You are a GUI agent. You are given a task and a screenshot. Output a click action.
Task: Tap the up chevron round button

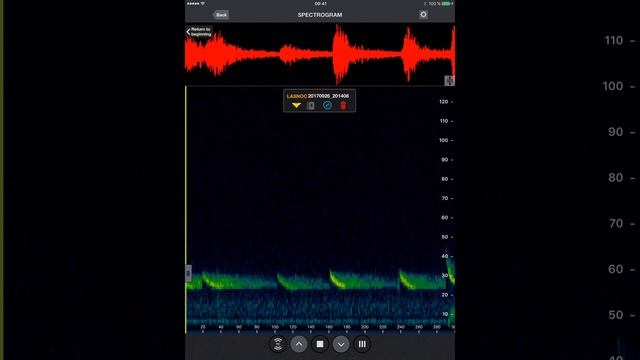[299, 344]
